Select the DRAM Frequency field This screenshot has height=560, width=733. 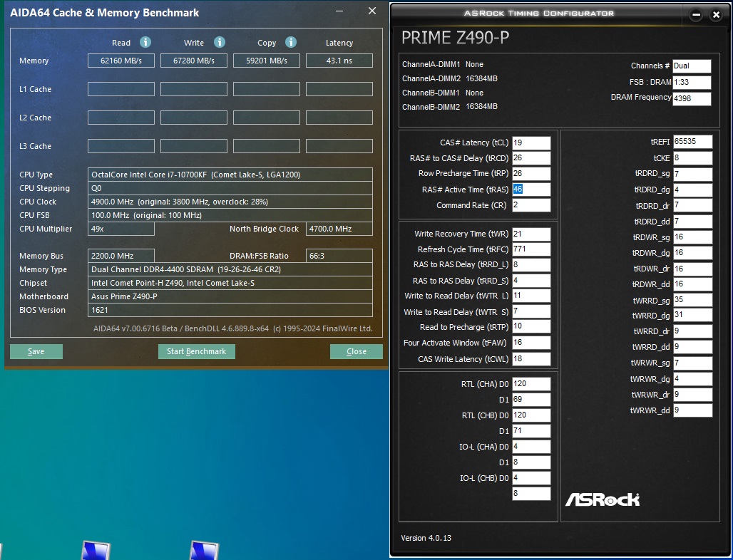pyautogui.click(x=692, y=98)
